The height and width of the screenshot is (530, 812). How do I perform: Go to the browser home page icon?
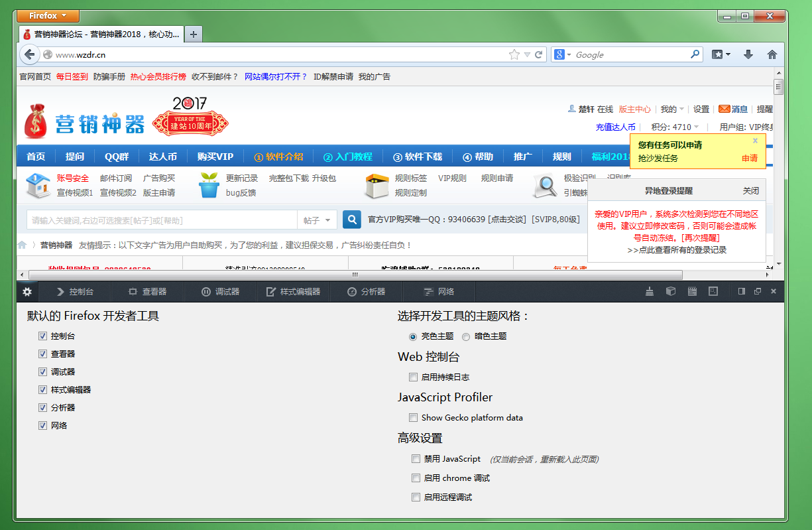point(772,54)
